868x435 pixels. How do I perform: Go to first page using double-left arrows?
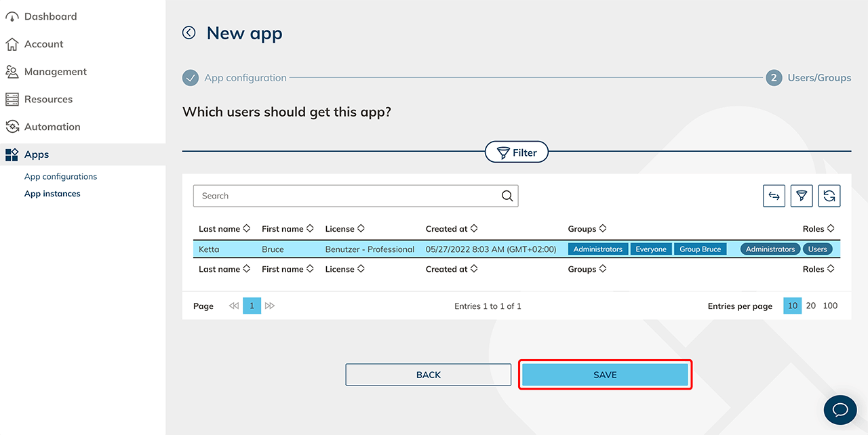point(234,306)
